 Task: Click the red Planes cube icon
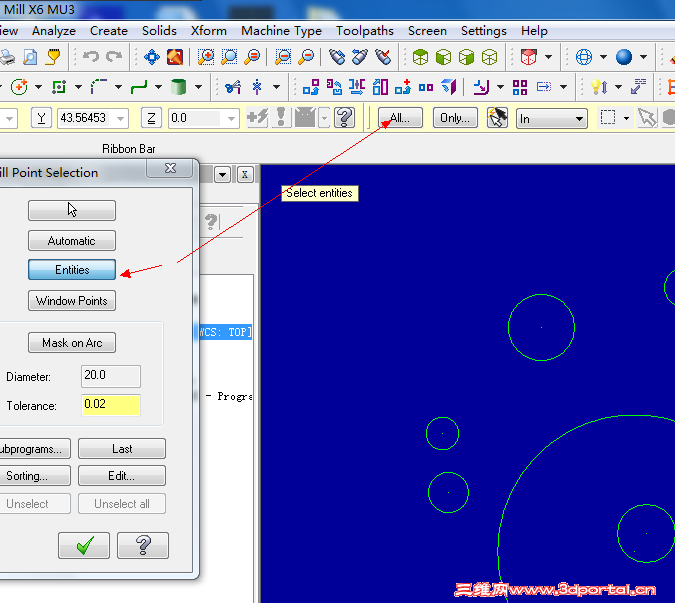click(528, 57)
